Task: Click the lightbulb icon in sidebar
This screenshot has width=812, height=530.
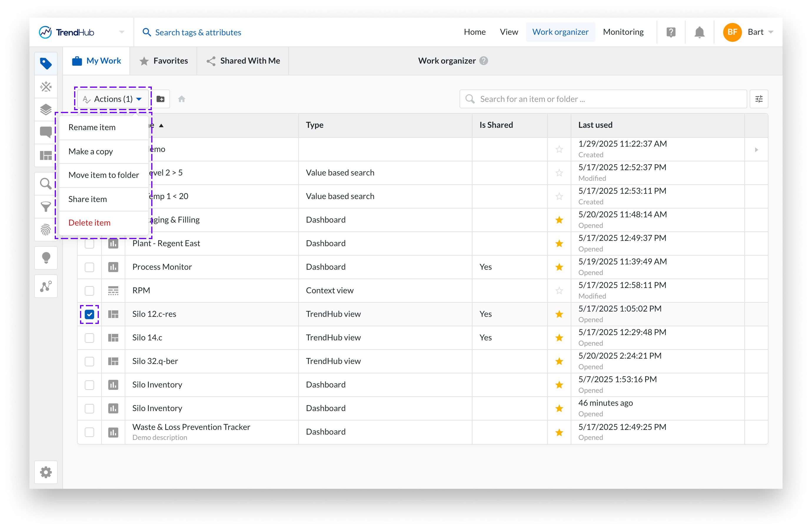Action: pos(46,258)
